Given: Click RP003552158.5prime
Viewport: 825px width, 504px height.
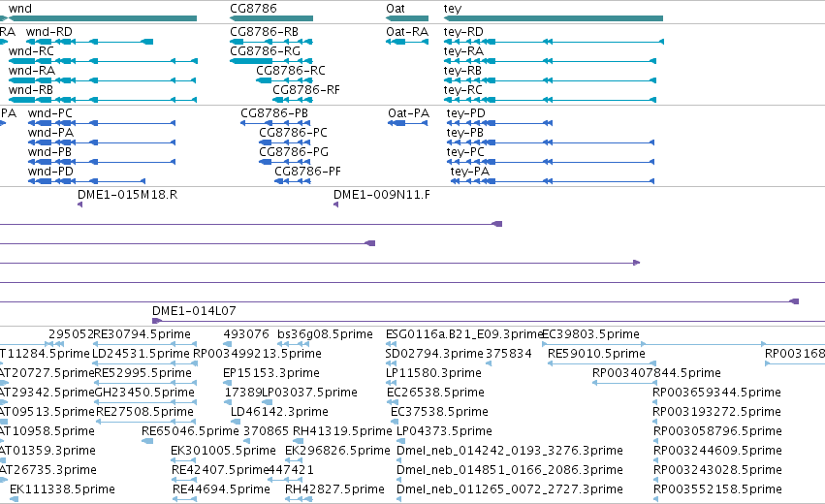Looking at the screenshot, I should pyautogui.click(x=717, y=489).
